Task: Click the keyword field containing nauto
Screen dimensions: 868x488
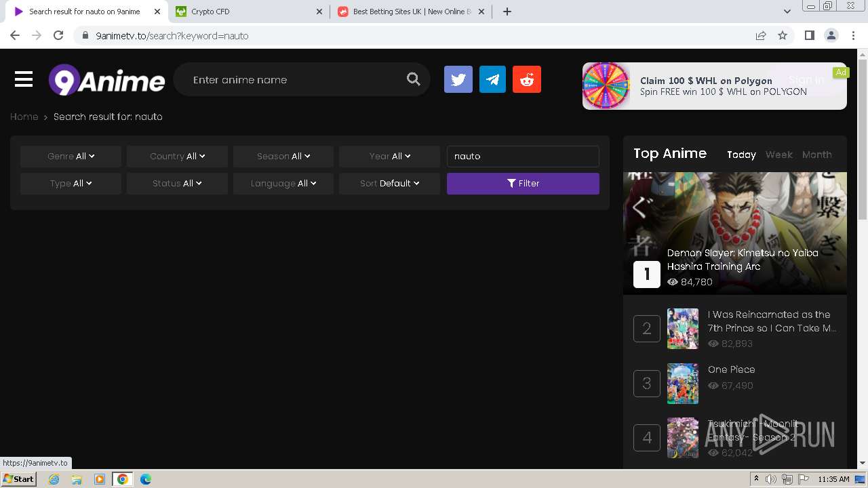Action: [x=523, y=157]
